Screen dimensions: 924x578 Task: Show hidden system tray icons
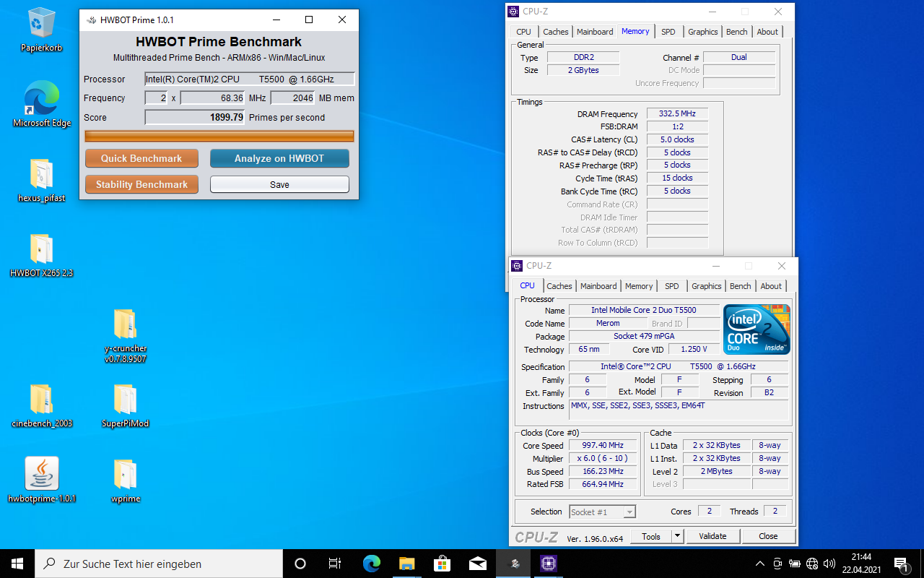tap(759, 564)
